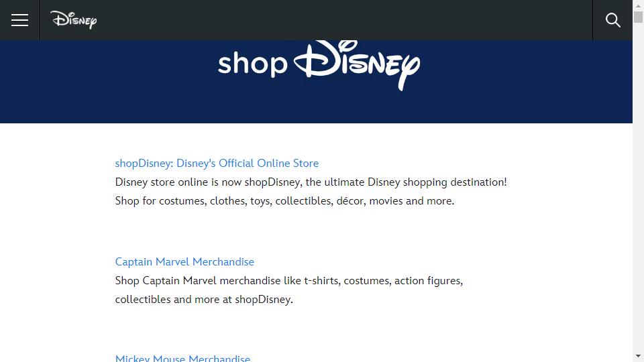The height and width of the screenshot is (362, 644).
Task: Click the vertical scrollbar thumb
Action: point(638,17)
